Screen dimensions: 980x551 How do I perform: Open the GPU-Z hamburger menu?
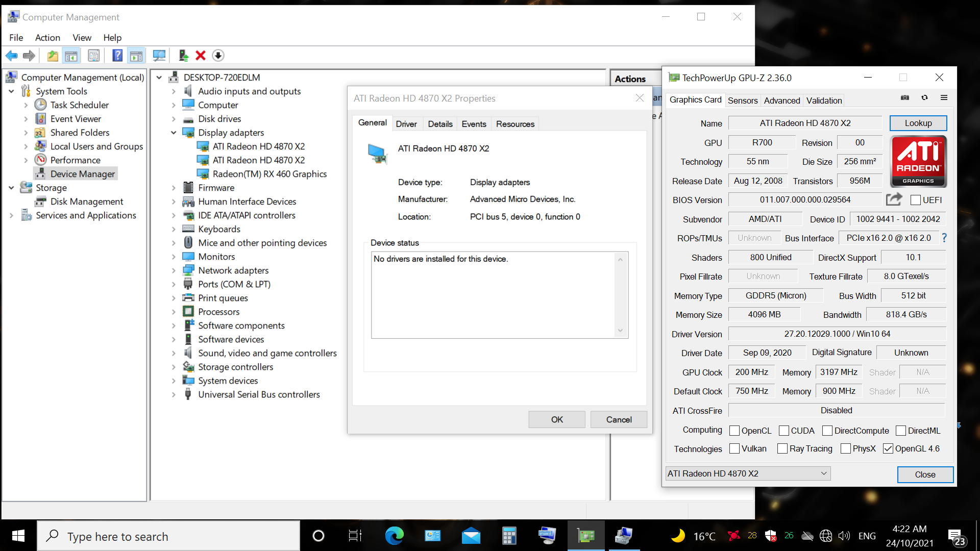point(944,97)
